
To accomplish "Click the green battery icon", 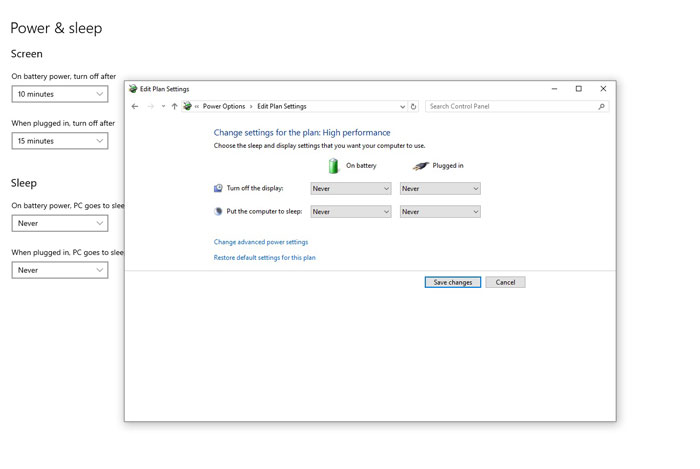I will pos(333,166).
